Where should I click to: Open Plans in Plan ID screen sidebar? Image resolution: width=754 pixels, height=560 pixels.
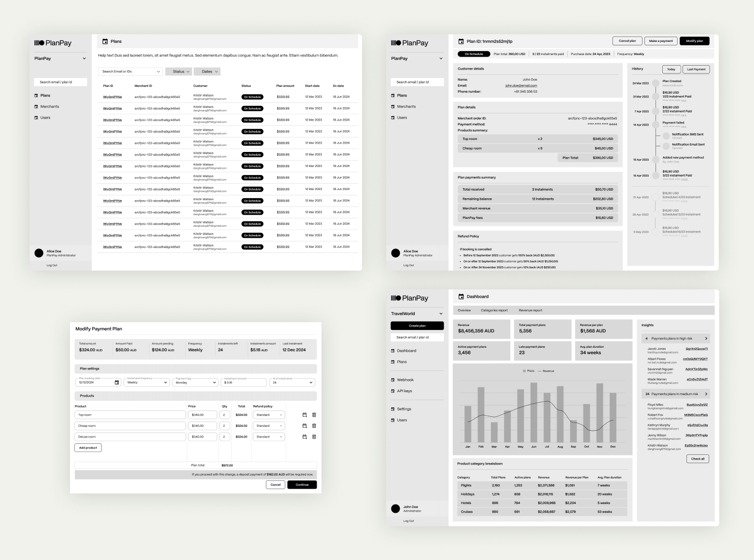point(402,96)
